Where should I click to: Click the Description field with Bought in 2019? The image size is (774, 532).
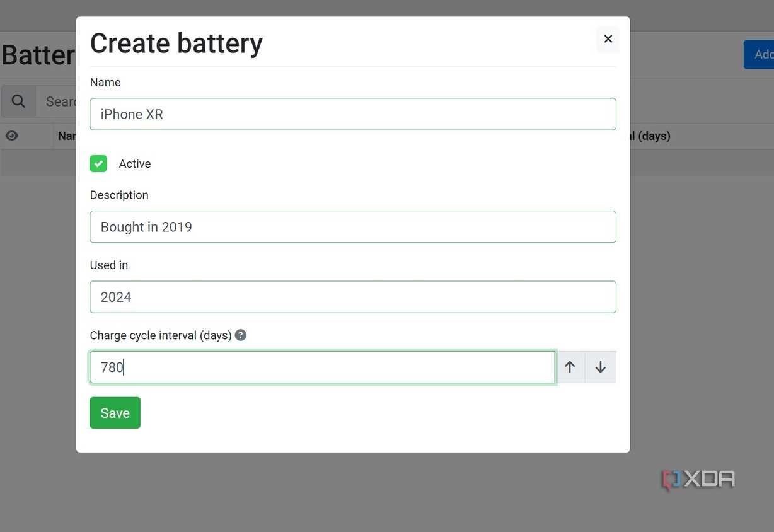click(x=353, y=227)
